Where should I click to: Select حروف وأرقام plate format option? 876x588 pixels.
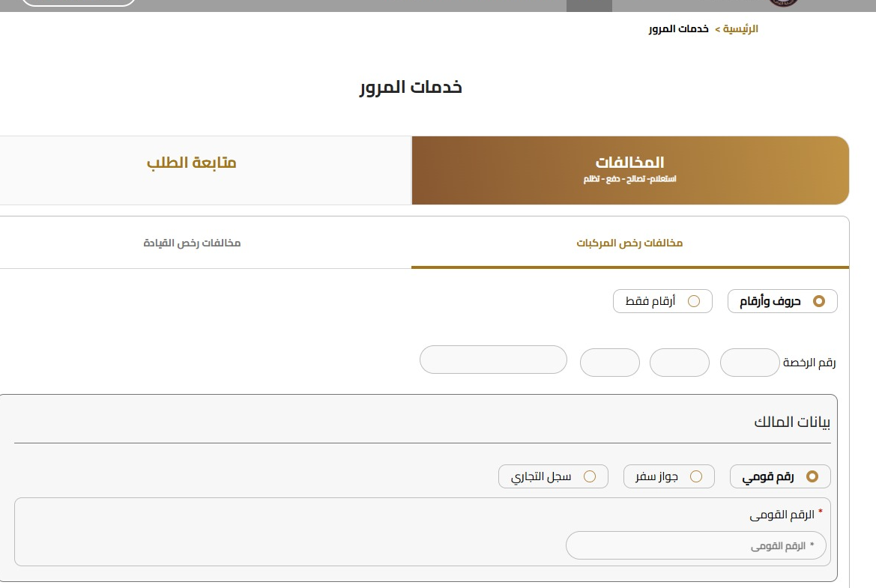(782, 301)
